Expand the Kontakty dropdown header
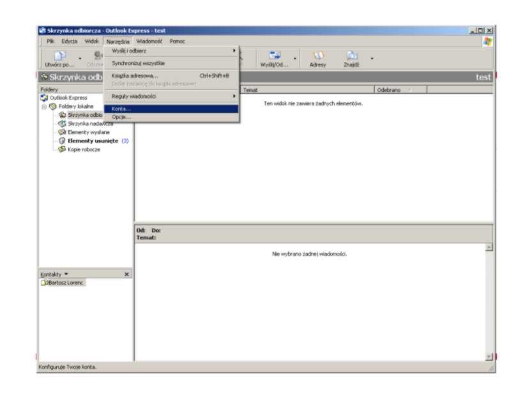Screen dimensions: 532x399 pos(54,274)
